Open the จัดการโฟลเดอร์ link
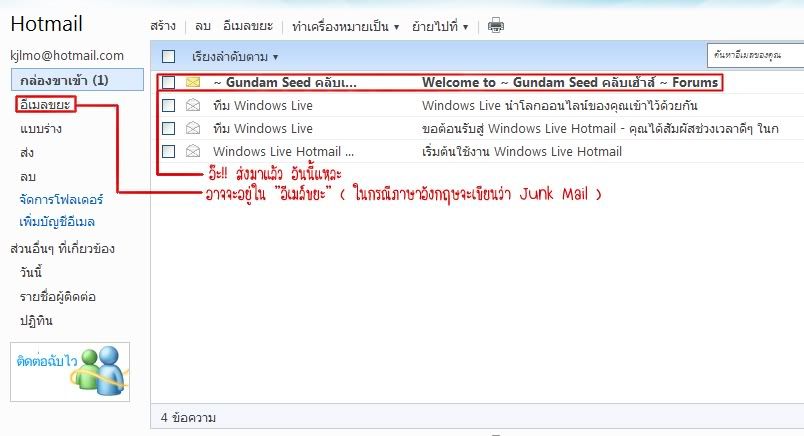 click(x=58, y=199)
